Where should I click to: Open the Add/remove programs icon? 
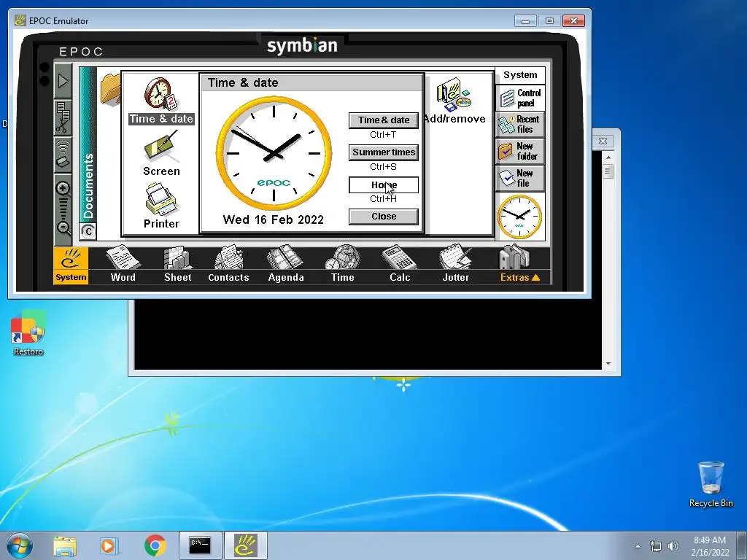(454, 101)
